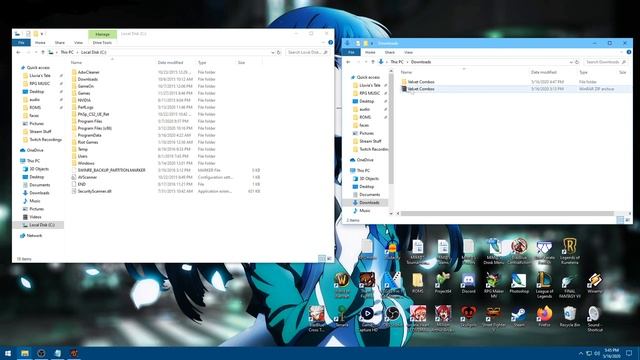The height and width of the screenshot is (360, 640).
Task: Open the Drive Tools tab
Action: click(102, 42)
